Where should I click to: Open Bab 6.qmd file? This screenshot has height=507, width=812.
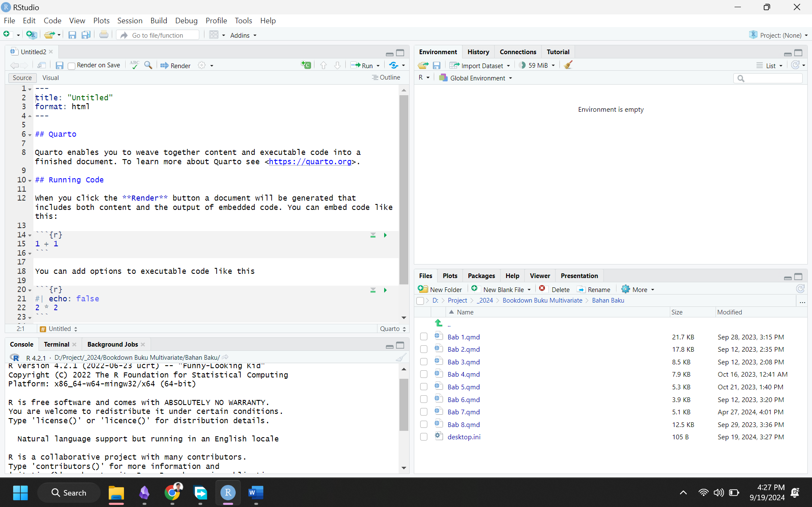click(x=463, y=400)
